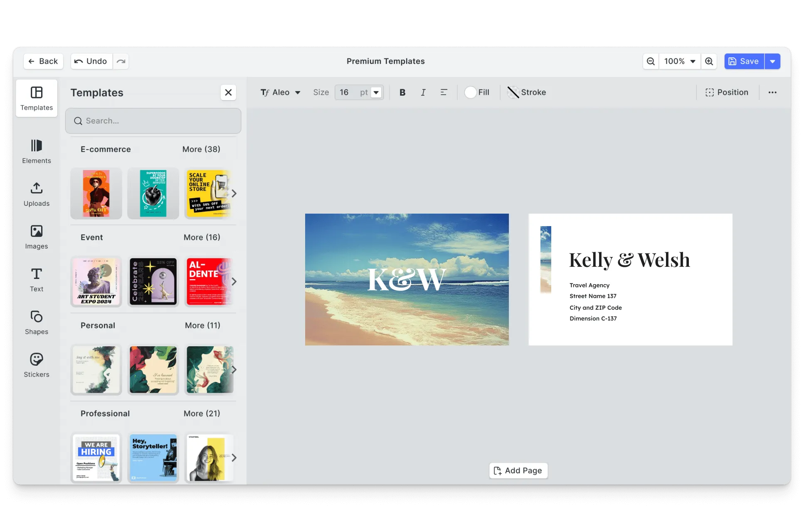Show more Professional templates (21)

pyautogui.click(x=202, y=414)
